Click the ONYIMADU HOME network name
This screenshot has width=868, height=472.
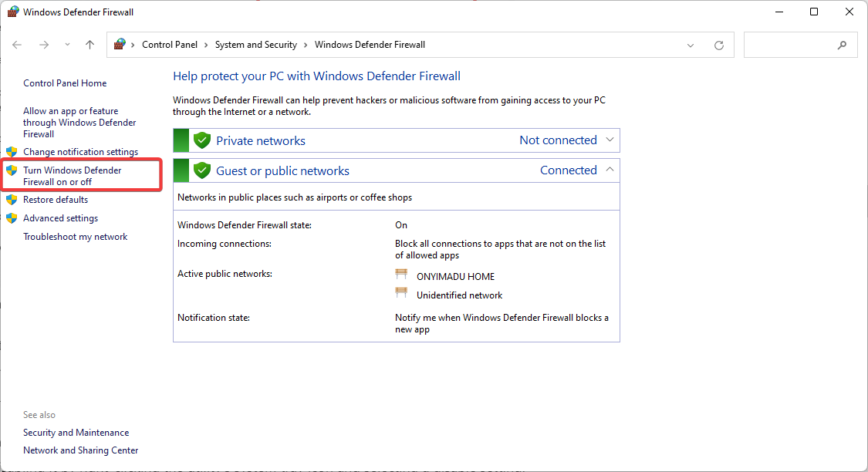(455, 277)
